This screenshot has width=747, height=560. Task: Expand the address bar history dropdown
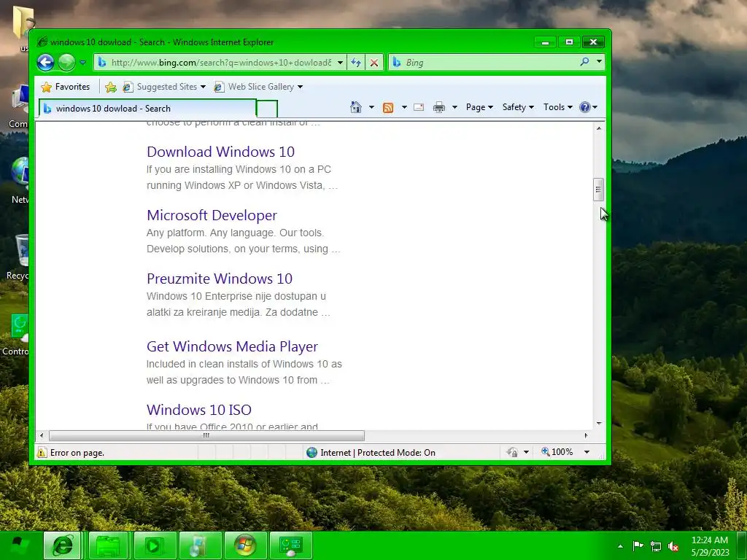pos(340,63)
